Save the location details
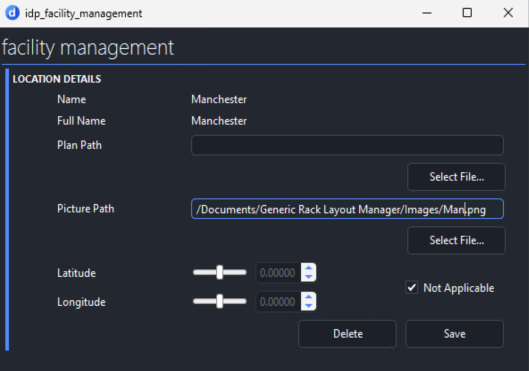The height and width of the screenshot is (371, 529). [x=454, y=334]
